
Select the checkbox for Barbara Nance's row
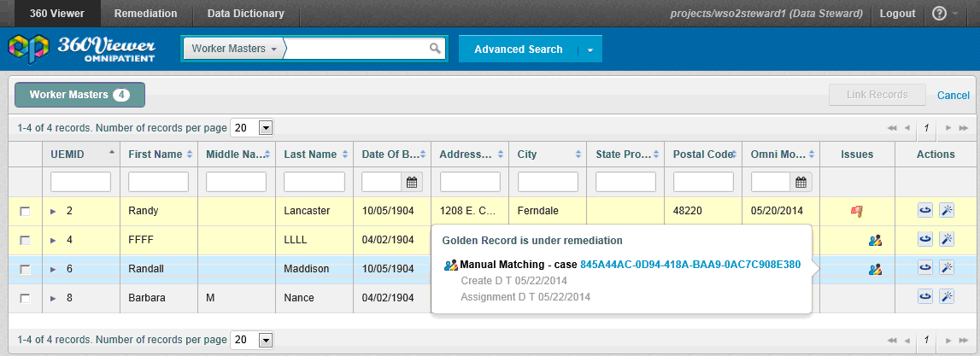tap(25, 298)
